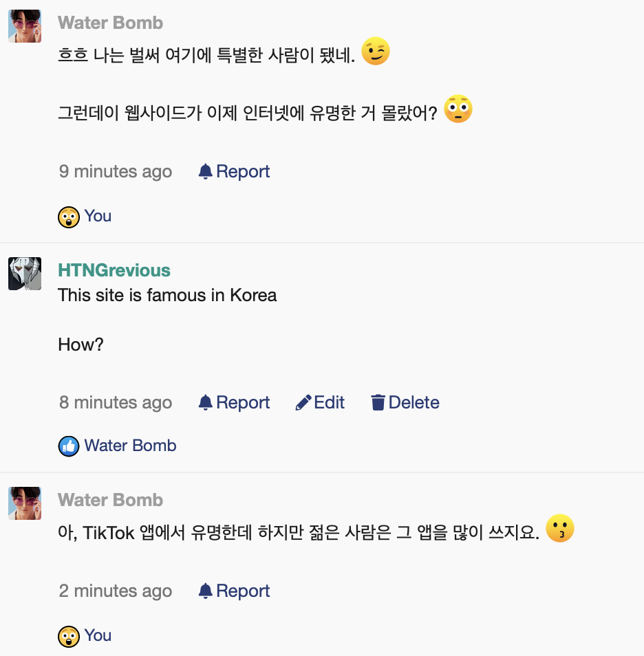Click Water Bomb's avatar on the TikTok comment
The image size is (644, 656).
click(25, 503)
